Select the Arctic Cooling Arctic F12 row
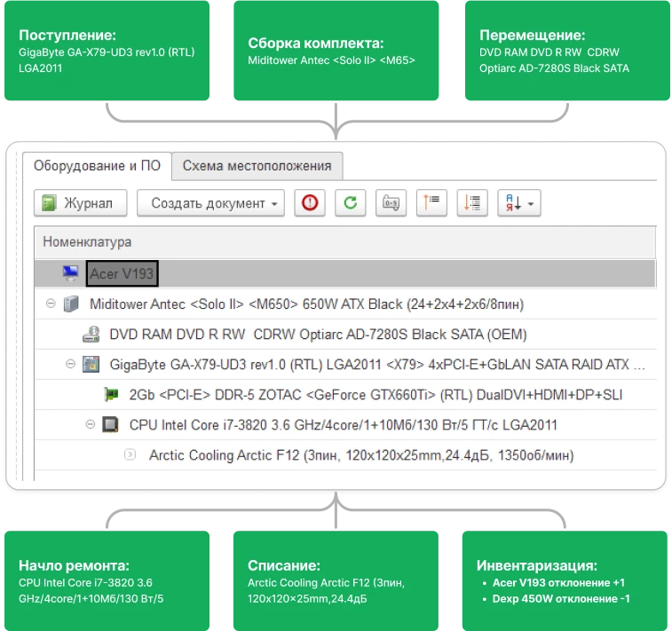The image size is (672, 631). click(345, 455)
